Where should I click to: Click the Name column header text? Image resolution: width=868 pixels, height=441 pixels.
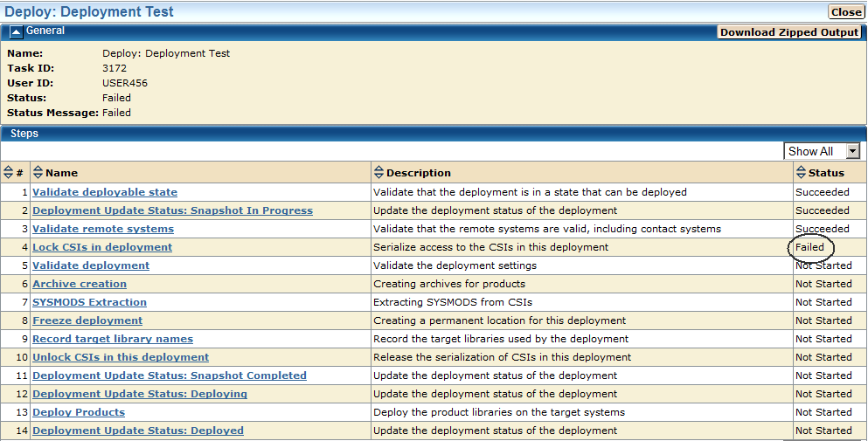[61, 173]
